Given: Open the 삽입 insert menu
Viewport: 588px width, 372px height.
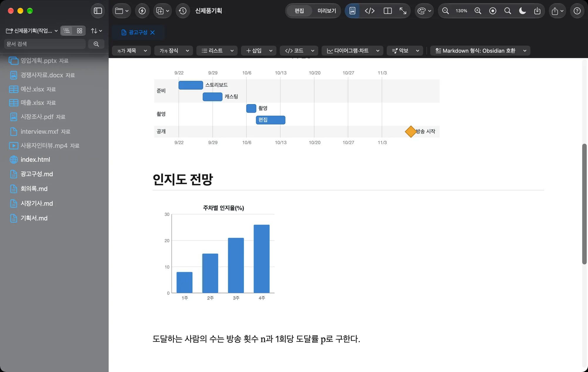Looking at the screenshot, I should pyautogui.click(x=259, y=51).
